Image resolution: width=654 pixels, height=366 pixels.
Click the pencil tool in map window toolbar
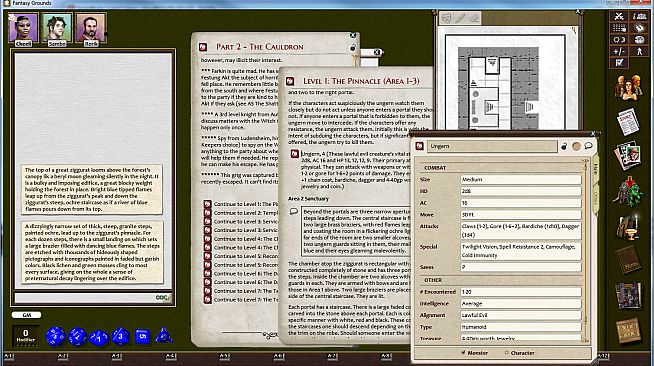click(460, 18)
